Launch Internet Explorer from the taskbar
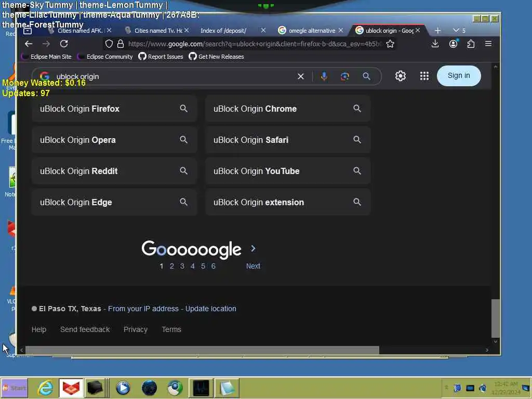This screenshot has height=399, width=532. tap(46, 388)
